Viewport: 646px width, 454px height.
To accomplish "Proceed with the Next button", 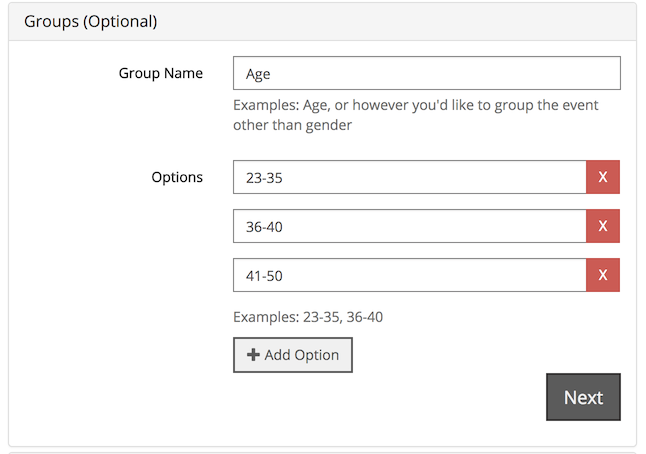I will pos(583,397).
